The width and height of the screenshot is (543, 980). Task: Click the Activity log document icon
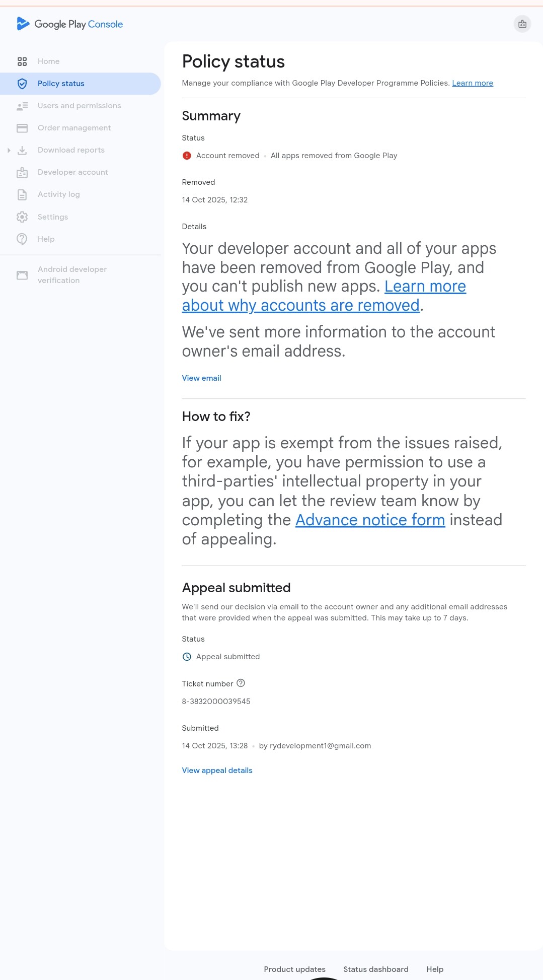[x=22, y=194]
